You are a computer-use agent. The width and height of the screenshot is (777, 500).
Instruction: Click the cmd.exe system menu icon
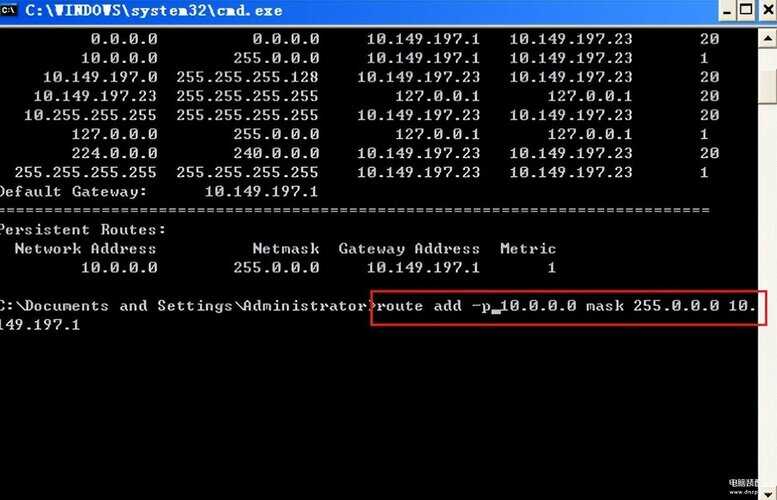[8, 10]
